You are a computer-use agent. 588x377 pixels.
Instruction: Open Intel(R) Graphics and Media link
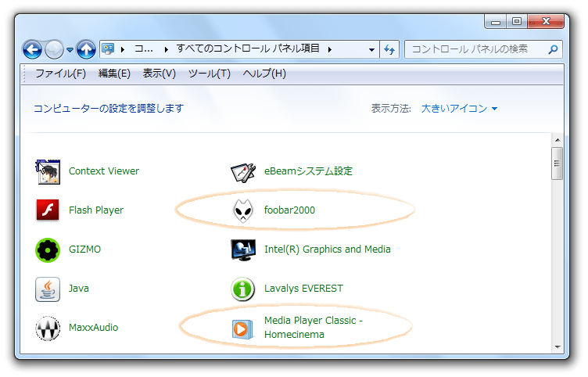(x=328, y=250)
